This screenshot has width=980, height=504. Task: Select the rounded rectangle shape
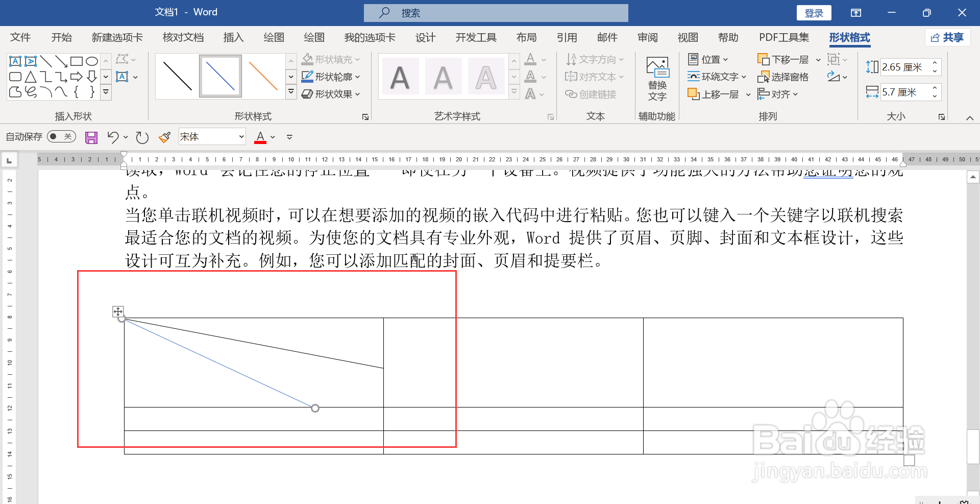[15, 77]
